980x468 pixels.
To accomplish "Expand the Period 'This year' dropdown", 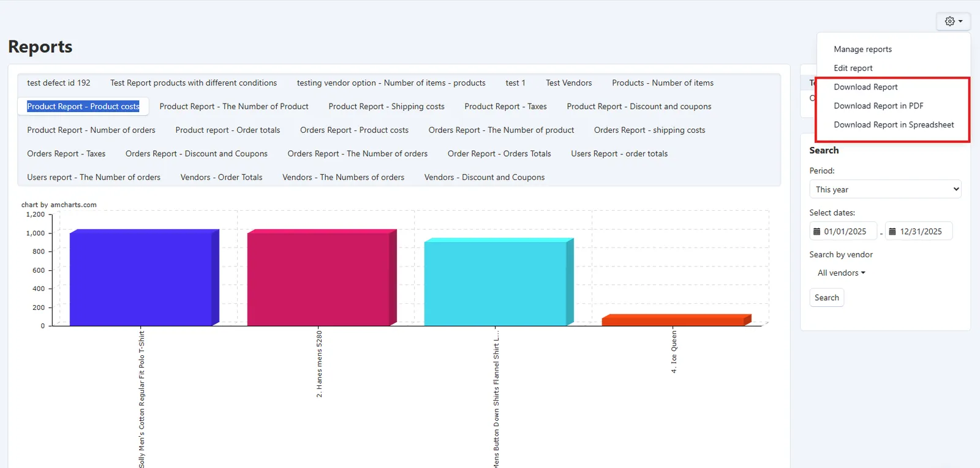I will tap(885, 189).
